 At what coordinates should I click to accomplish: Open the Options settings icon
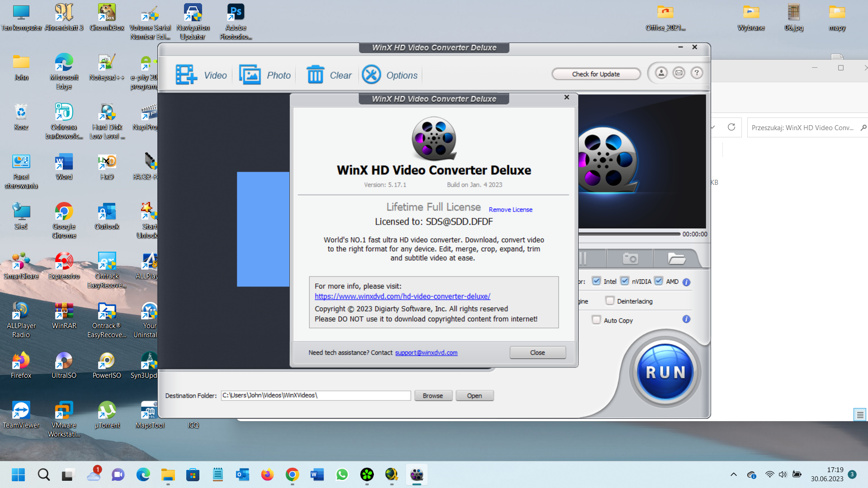[390, 75]
